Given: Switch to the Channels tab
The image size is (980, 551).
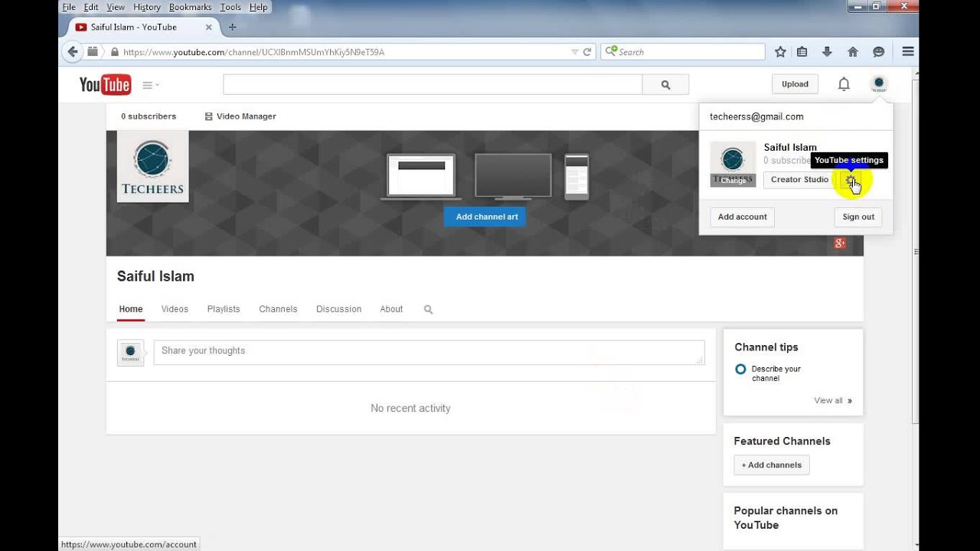Looking at the screenshot, I should (x=278, y=309).
